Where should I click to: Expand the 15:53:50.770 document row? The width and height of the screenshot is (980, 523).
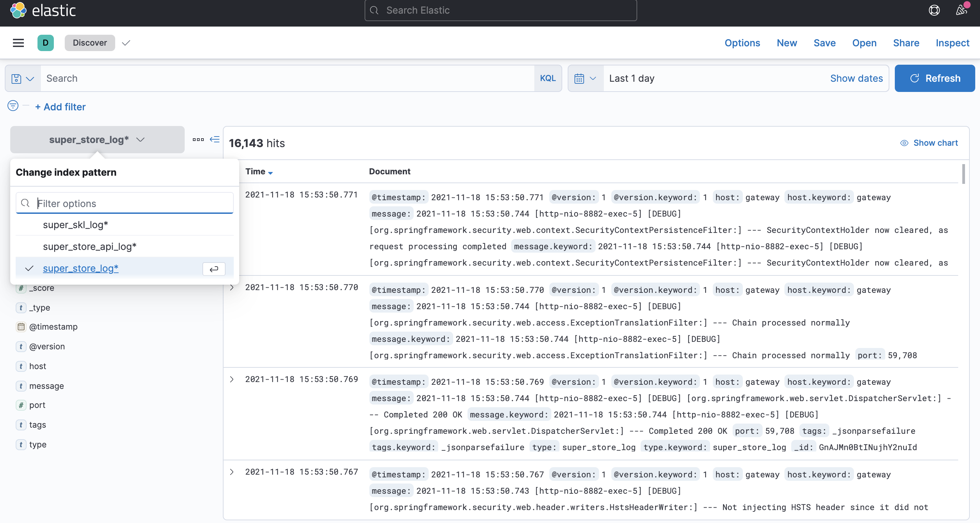point(232,287)
